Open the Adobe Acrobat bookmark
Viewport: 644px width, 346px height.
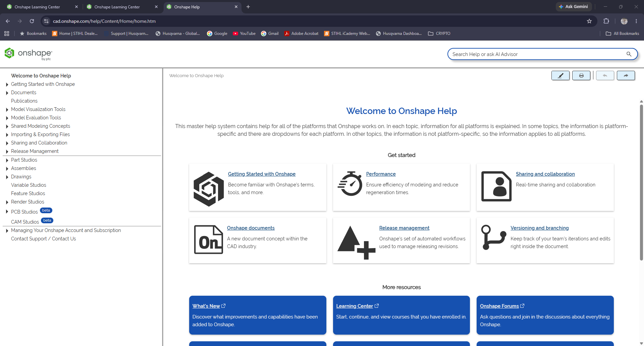(302, 34)
